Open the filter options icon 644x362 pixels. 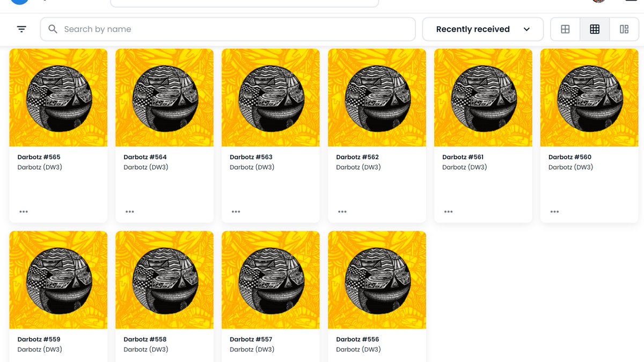click(21, 29)
